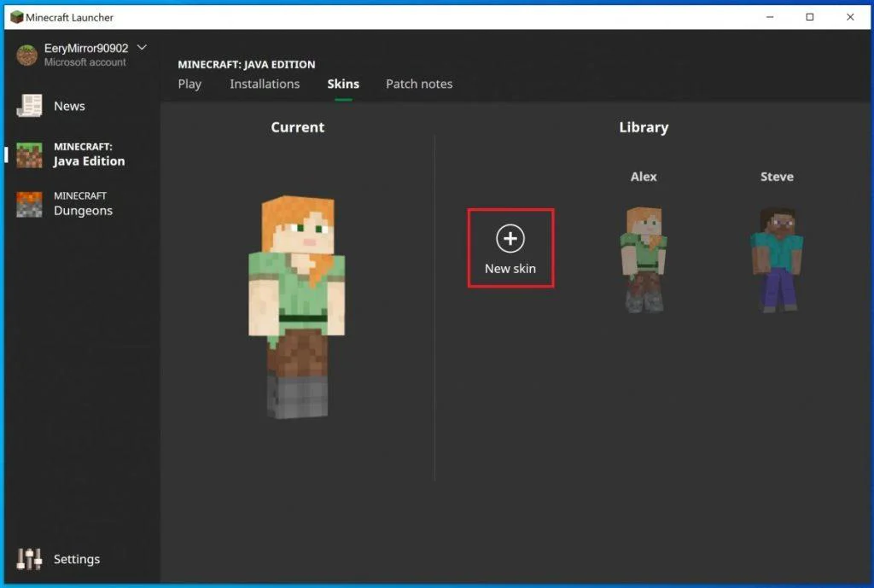
Task: Open the Settings sliders icon
Action: pos(29,558)
